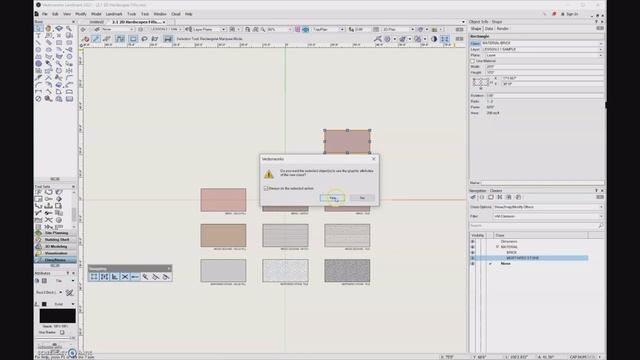Screen dimensions: 640x360
Task: Open the File menu
Action: tap(45, 14)
